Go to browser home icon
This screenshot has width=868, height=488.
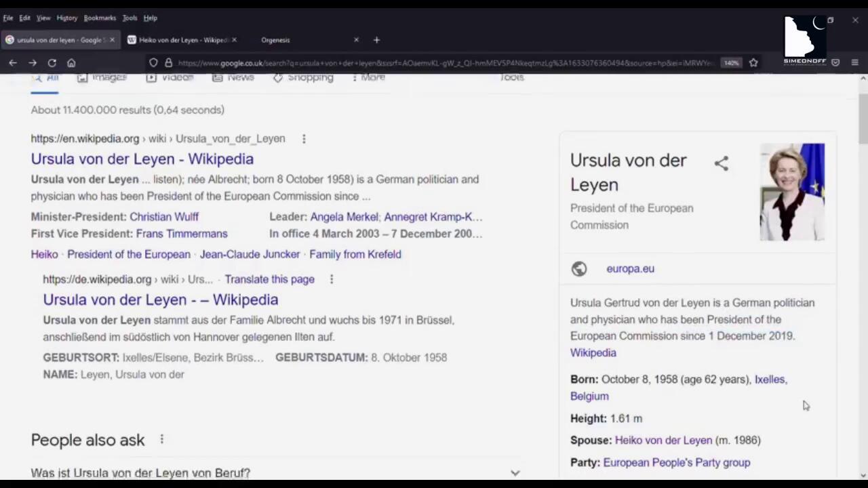(x=71, y=63)
